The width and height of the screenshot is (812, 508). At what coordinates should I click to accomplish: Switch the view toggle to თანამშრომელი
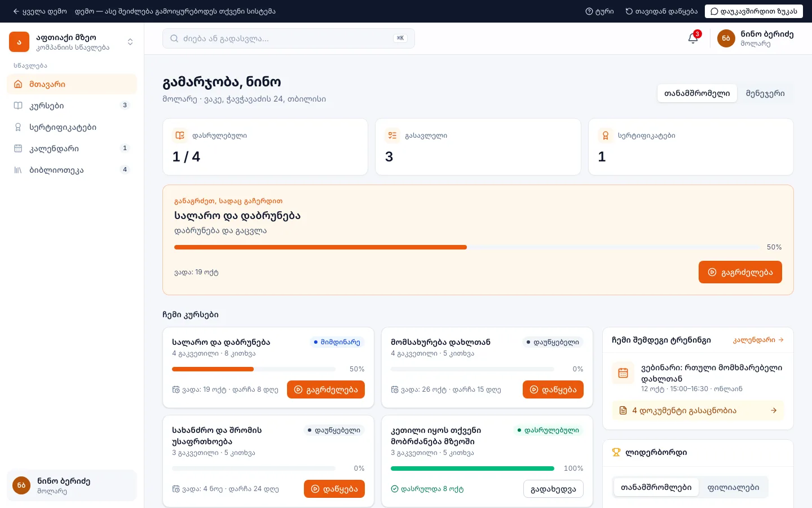tap(697, 93)
